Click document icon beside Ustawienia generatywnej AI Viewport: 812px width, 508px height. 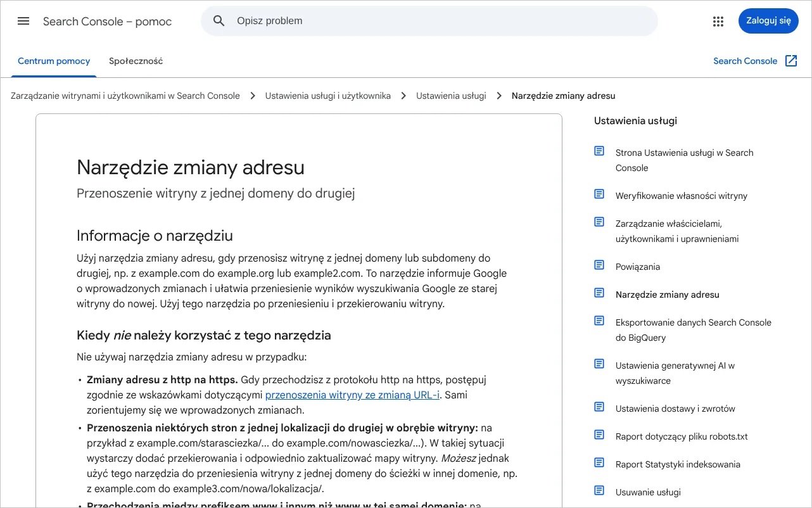(599, 364)
